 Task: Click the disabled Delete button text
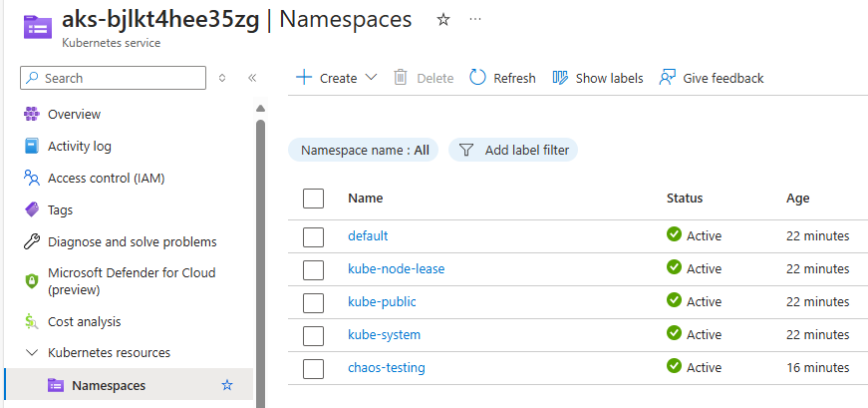click(x=435, y=78)
